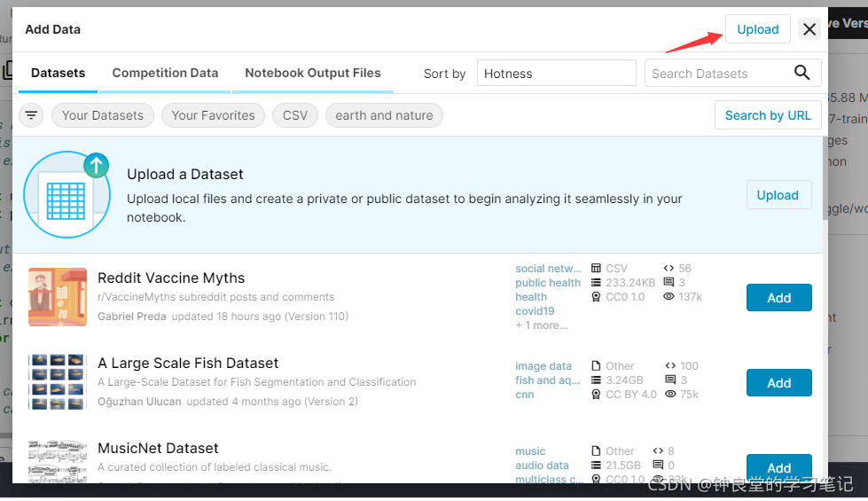Screen dimensions: 868x501
Task: Toggle the earth and nature filter chip
Action: point(384,115)
